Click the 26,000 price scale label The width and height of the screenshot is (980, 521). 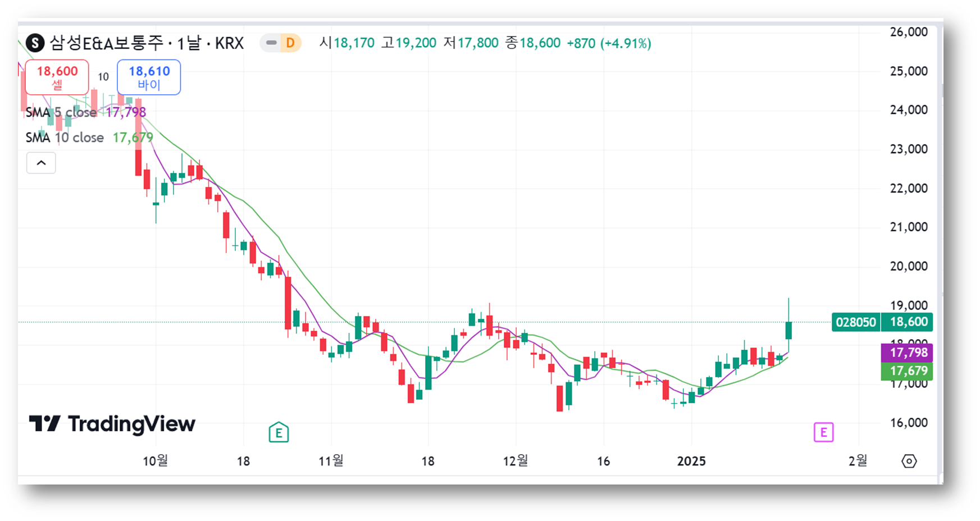[x=909, y=32]
